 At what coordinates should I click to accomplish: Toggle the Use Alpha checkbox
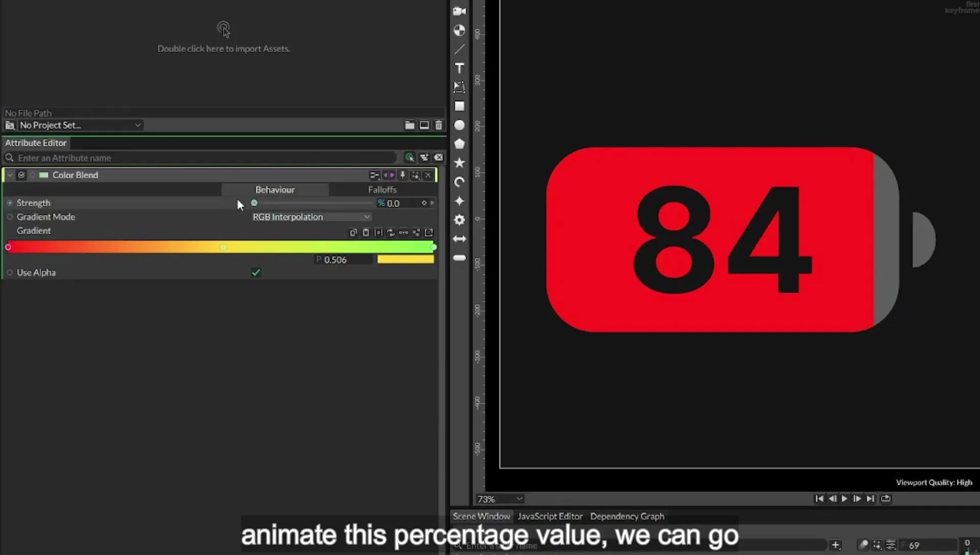[256, 272]
